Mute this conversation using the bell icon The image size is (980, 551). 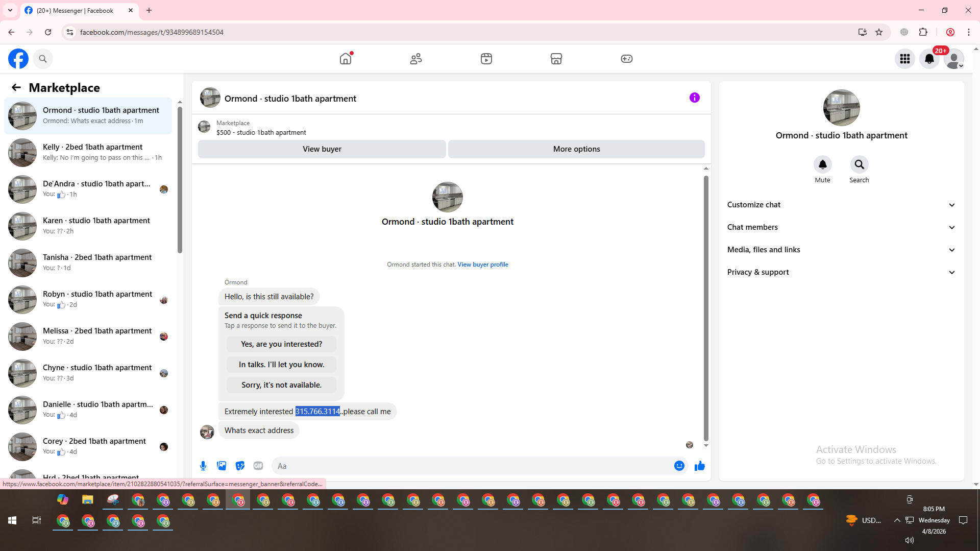coord(823,164)
